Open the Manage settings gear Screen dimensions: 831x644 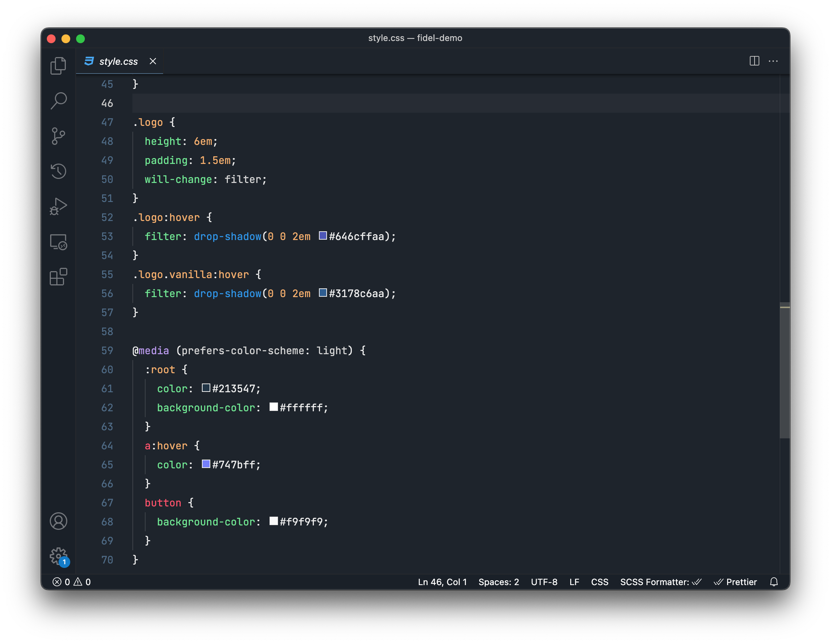pyautogui.click(x=58, y=556)
